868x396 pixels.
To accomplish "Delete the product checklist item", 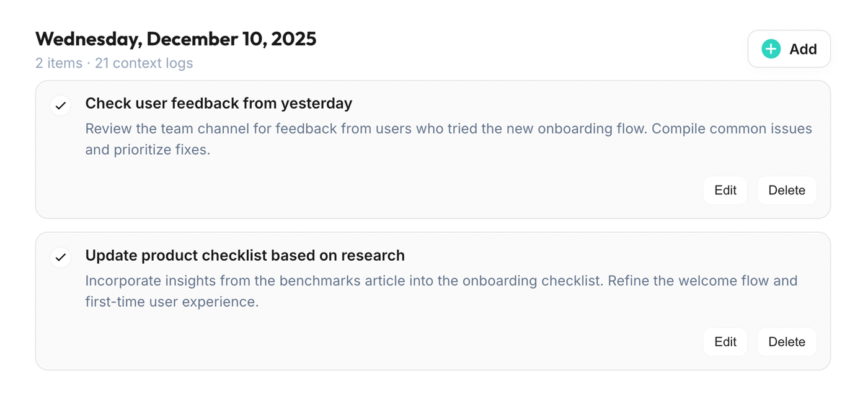I will point(786,342).
